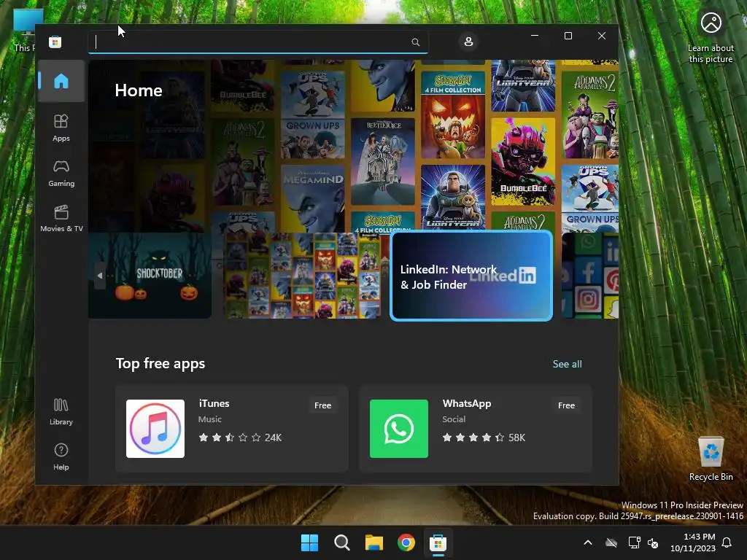747x560 pixels.
Task: Open the Recycle Bin desktop icon
Action: 711,459
